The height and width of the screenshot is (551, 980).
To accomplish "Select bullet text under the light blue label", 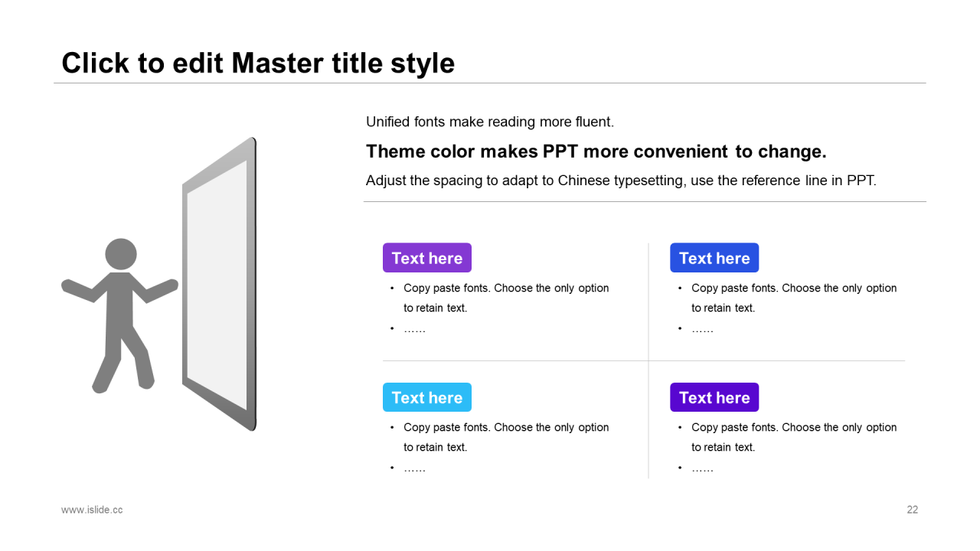I will (506, 437).
